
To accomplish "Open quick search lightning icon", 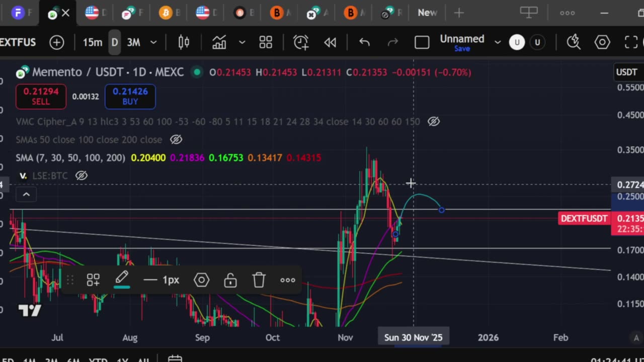I will coord(574,43).
